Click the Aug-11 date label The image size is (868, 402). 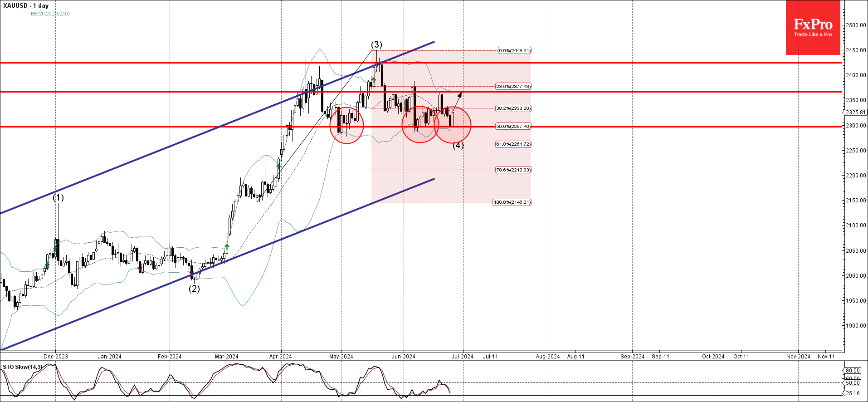576,357
